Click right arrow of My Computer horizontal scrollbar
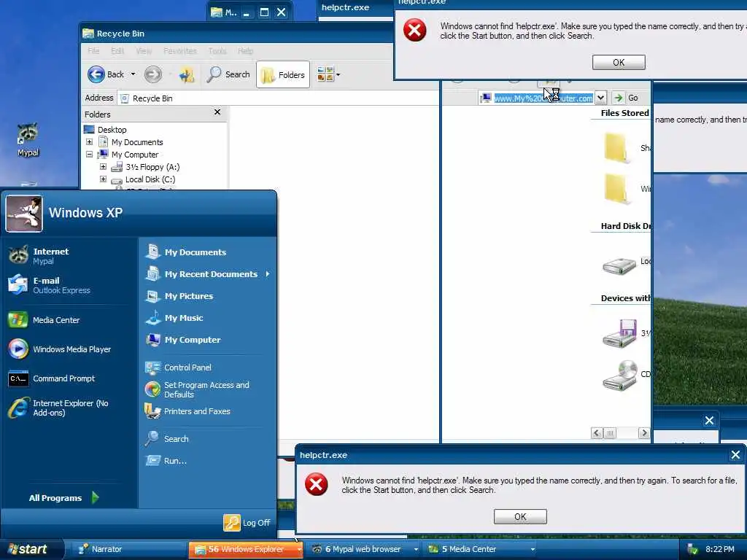This screenshot has width=747, height=560. pos(643,433)
